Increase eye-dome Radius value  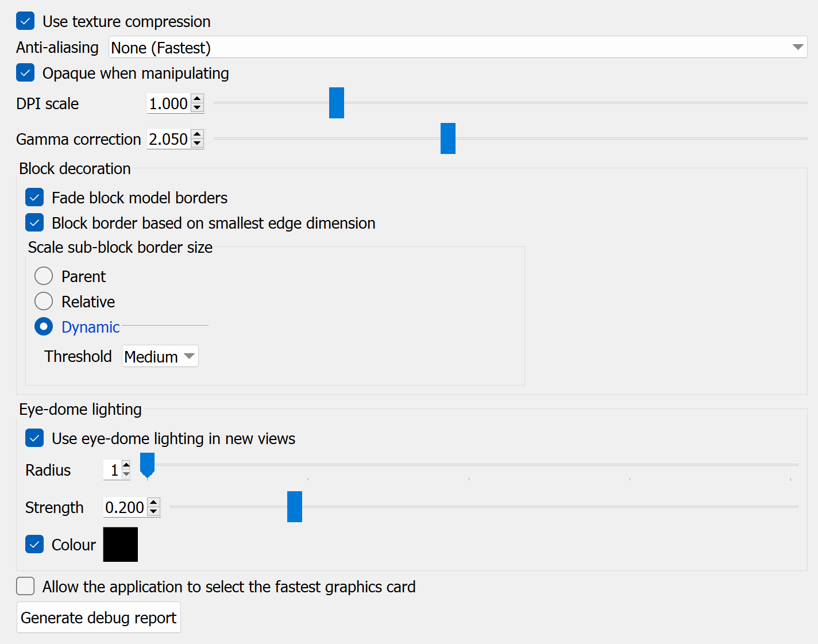click(x=126, y=465)
